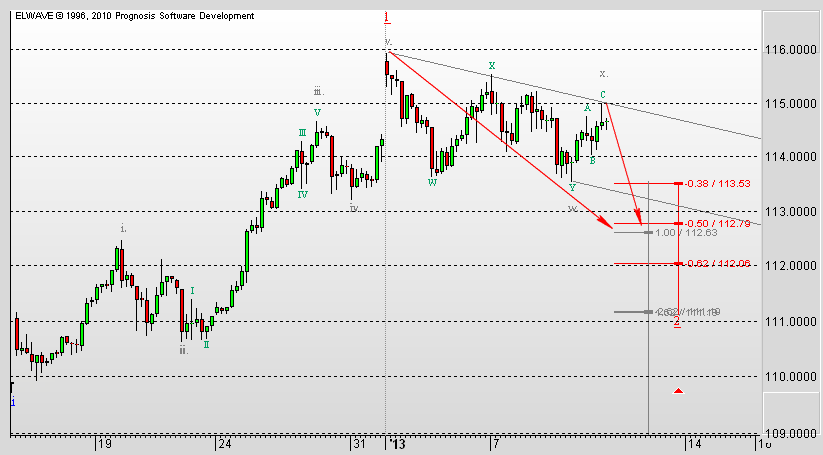Select the red wave 1 label at top
Screen dimensions: 823x455
(387, 17)
